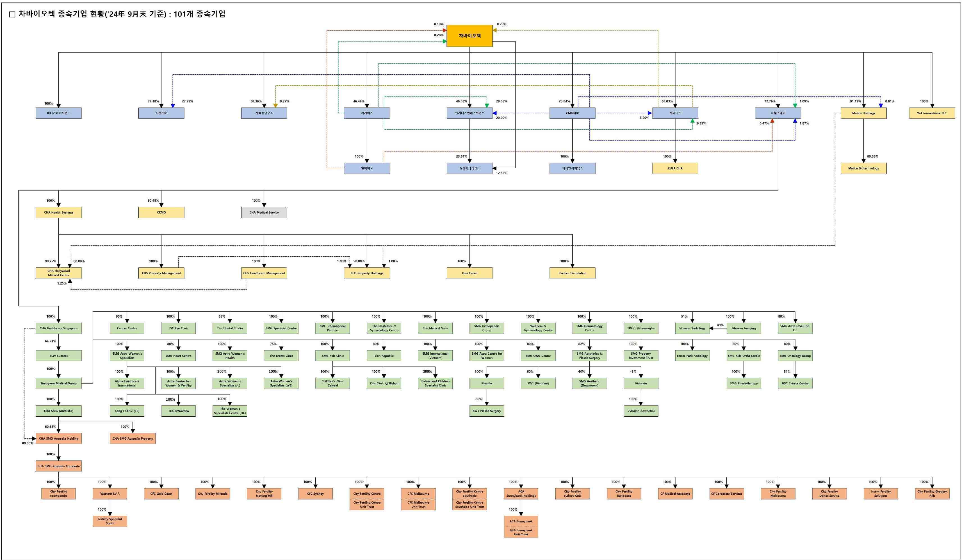The height and width of the screenshot is (560, 962).
Task: Select the Matica Biotechnology box
Action: 863,168
